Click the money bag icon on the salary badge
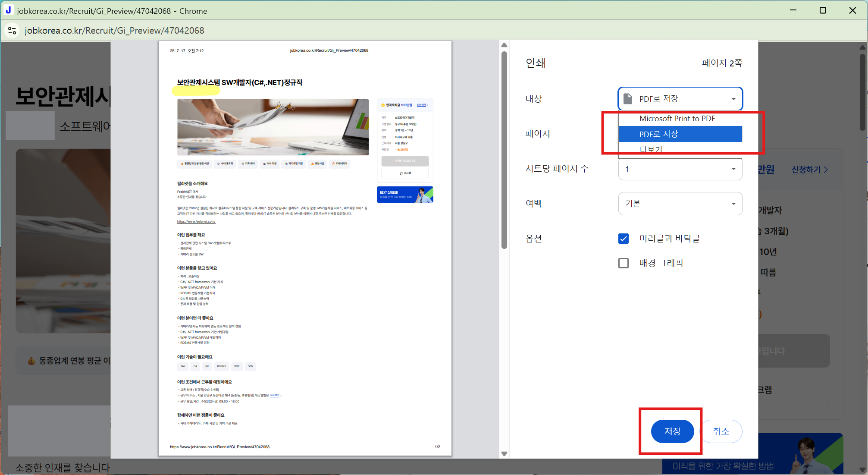 point(31,361)
